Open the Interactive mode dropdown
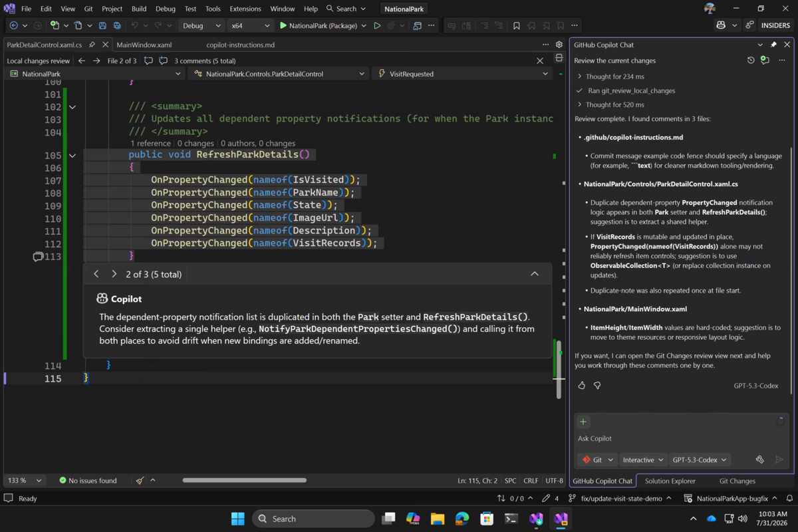This screenshot has height=532, width=798. 643,460
